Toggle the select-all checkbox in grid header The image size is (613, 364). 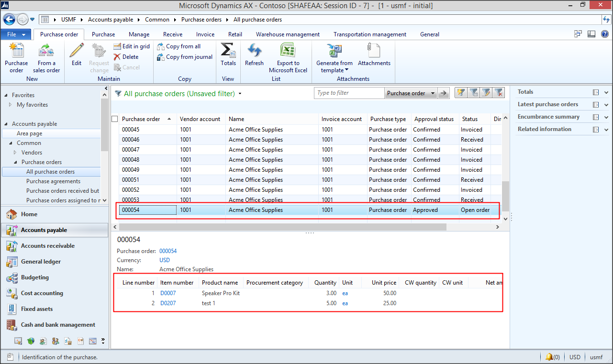115,119
